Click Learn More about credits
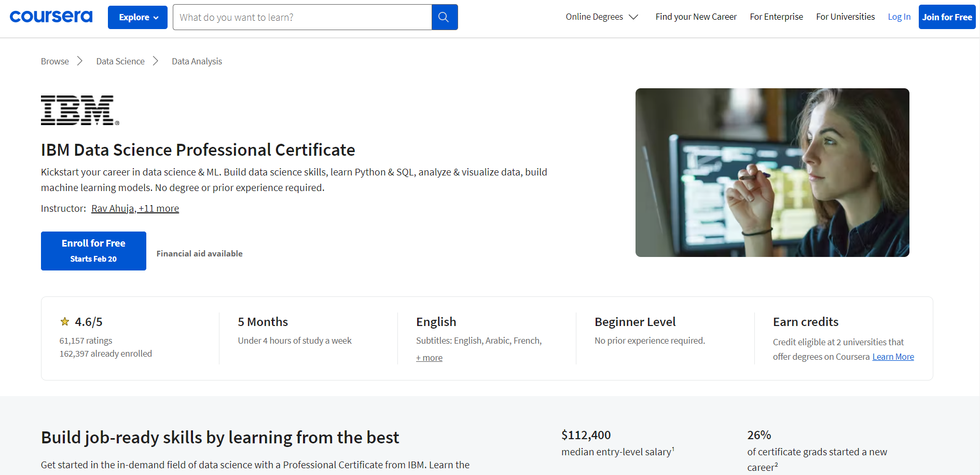The image size is (980, 475). point(893,357)
